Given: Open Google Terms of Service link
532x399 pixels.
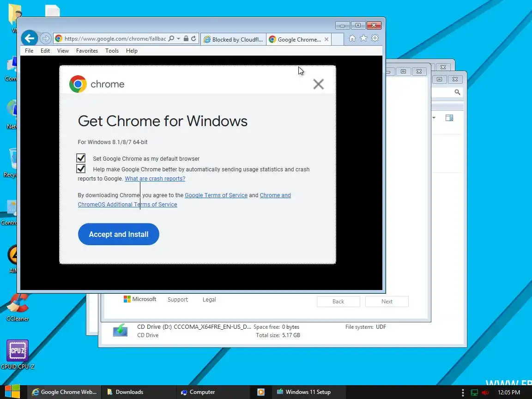Looking at the screenshot, I should (x=216, y=195).
